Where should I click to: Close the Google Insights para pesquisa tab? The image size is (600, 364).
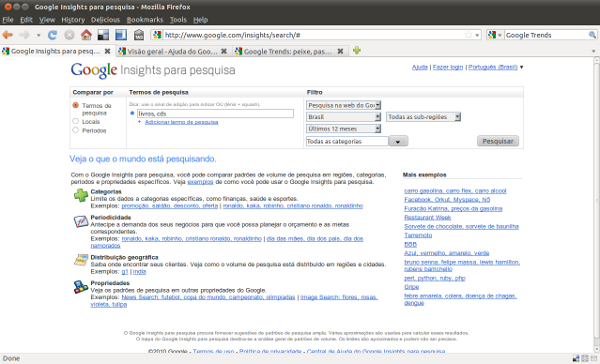(108, 51)
